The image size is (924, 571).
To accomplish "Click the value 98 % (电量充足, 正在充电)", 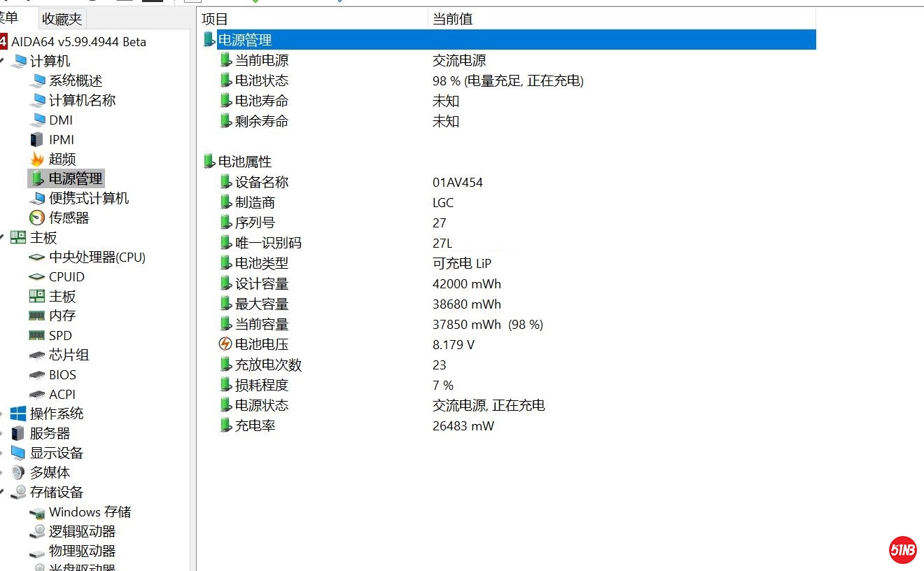I will tap(508, 80).
